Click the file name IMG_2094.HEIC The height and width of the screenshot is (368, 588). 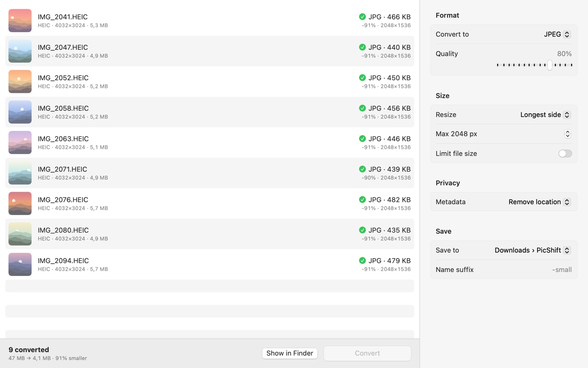pos(63,260)
